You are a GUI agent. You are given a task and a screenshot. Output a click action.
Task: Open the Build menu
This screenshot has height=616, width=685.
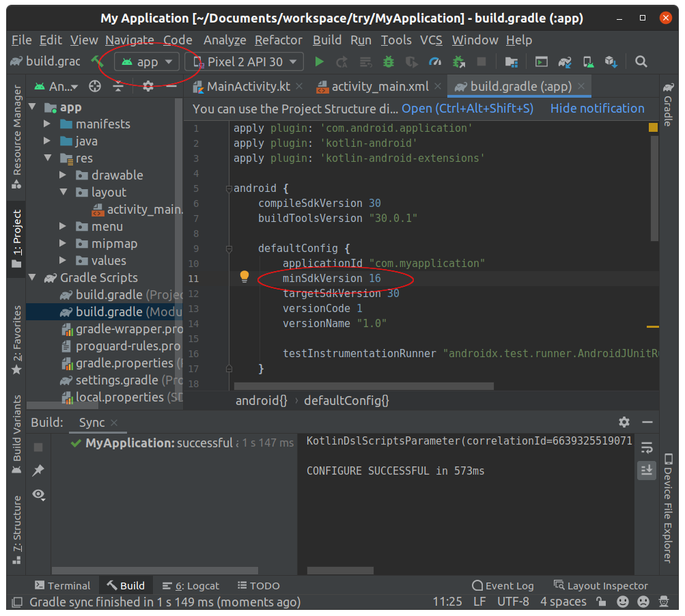point(326,40)
